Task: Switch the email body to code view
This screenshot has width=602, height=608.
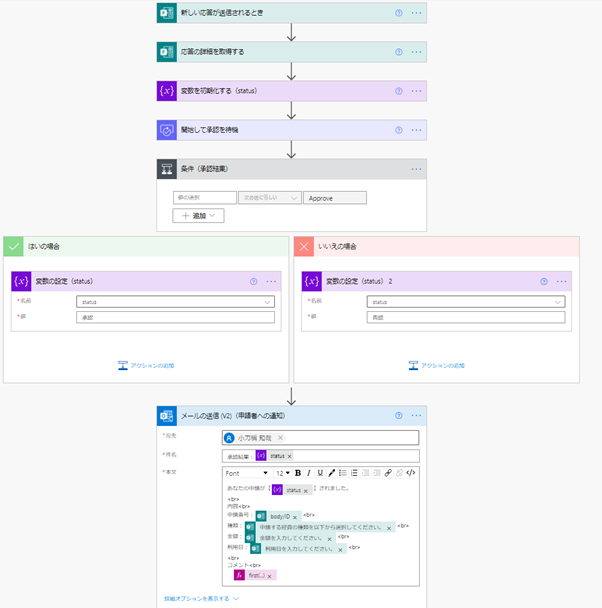Action: (411, 473)
